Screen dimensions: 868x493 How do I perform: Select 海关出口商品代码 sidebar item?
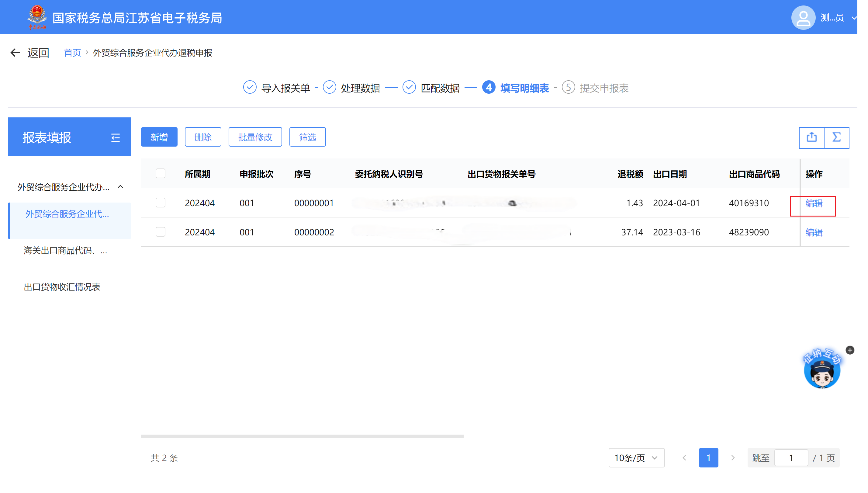(x=66, y=251)
